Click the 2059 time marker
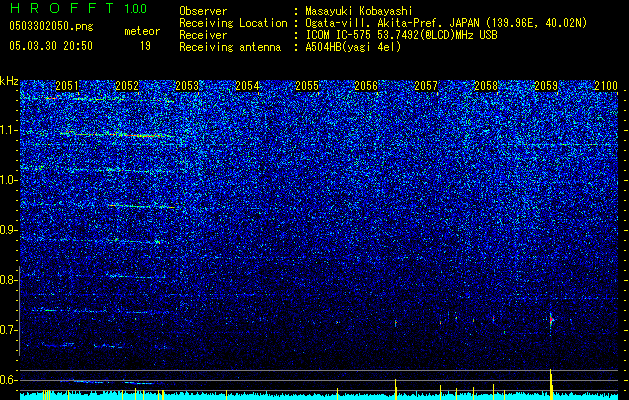Viewport: 629px width, 400px height. (546, 86)
